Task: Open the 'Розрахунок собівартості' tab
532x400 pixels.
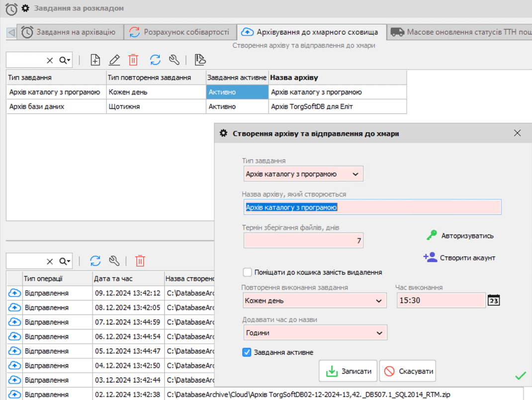Action: tap(180, 32)
